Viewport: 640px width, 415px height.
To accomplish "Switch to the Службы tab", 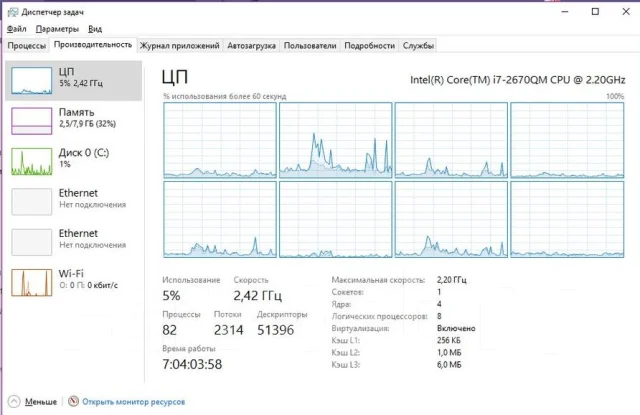I will pyautogui.click(x=418, y=46).
